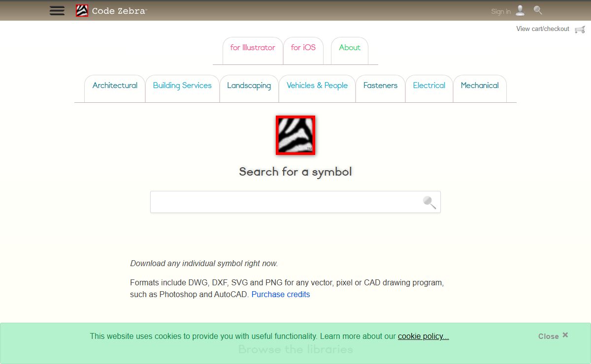Click the 'Search for a symbol' heading
The height and width of the screenshot is (364, 591).
[x=295, y=172]
